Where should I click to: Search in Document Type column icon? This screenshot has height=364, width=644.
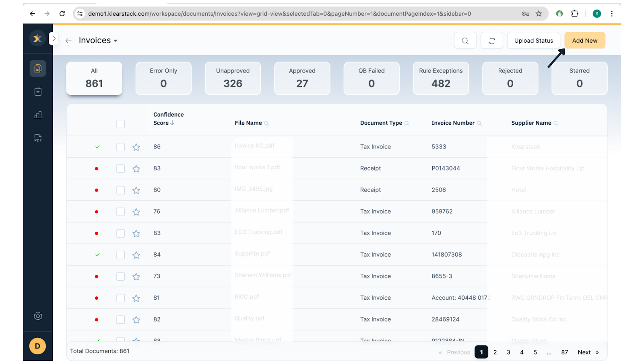[x=407, y=123]
